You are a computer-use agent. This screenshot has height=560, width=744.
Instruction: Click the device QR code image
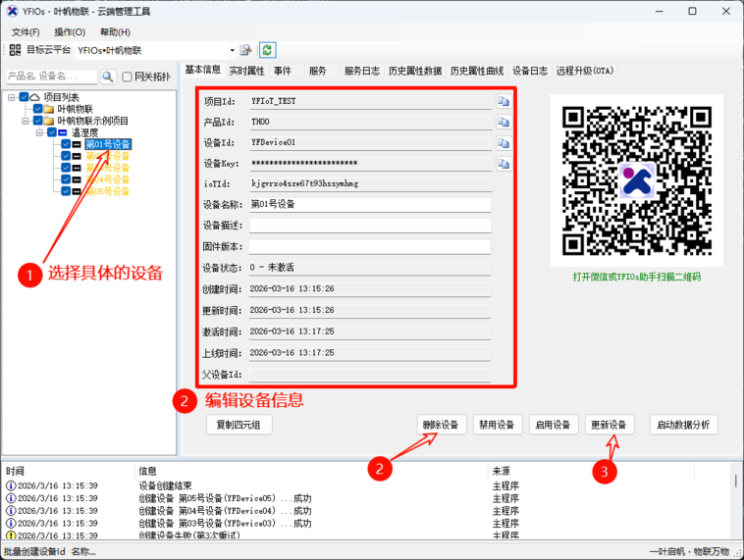pyautogui.click(x=637, y=180)
